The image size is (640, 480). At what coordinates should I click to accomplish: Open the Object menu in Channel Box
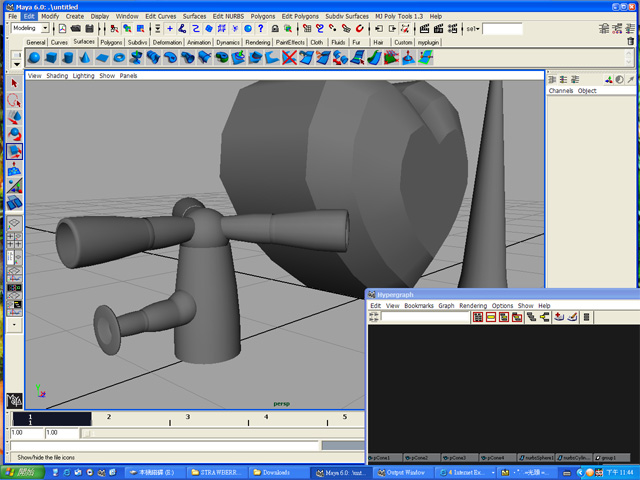point(587,91)
